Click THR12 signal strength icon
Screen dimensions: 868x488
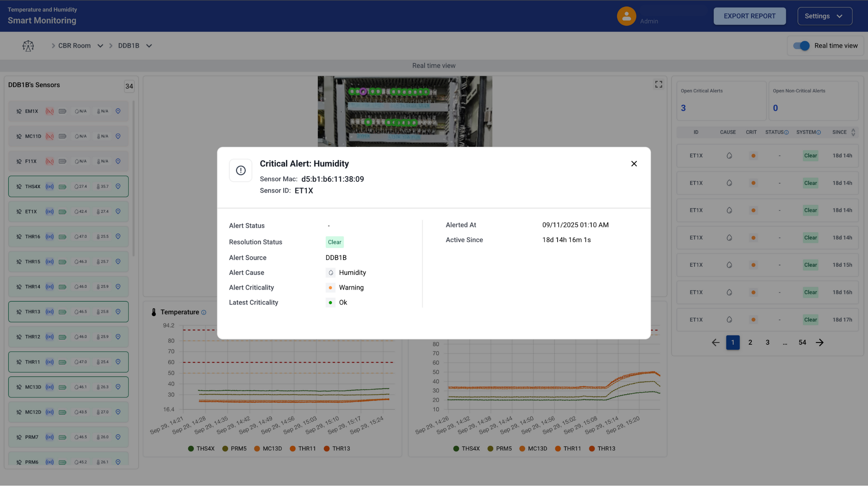pyautogui.click(x=50, y=337)
